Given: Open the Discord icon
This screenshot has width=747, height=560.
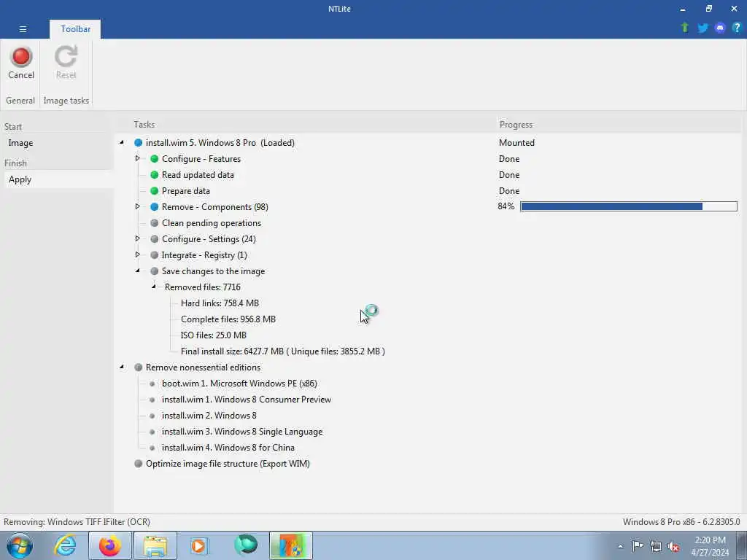Looking at the screenshot, I should [x=720, y=28].
